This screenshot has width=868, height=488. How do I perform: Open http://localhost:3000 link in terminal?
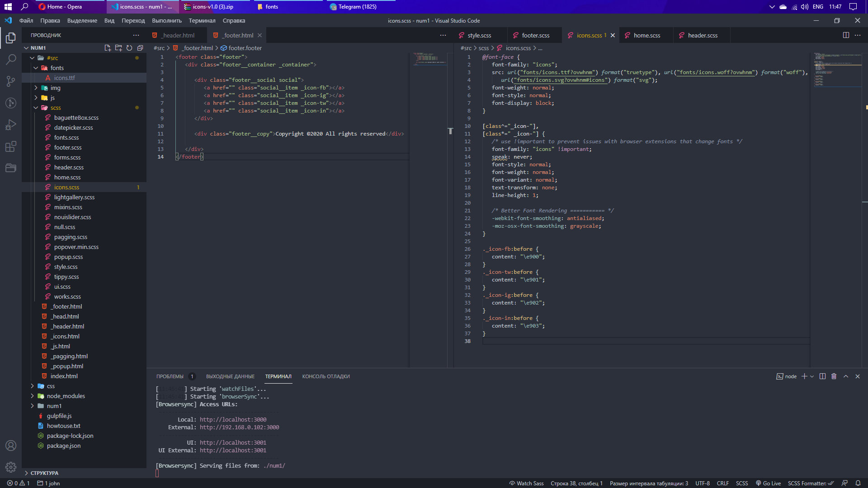click(233, 419)
